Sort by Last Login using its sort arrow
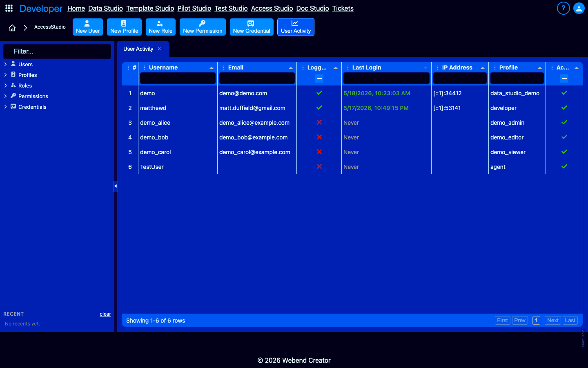588x368 pixels. point(425,68)
